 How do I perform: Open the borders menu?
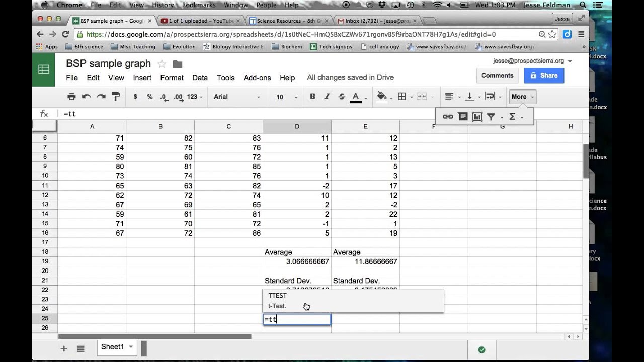pyautogui.click(x=402, y=97)
